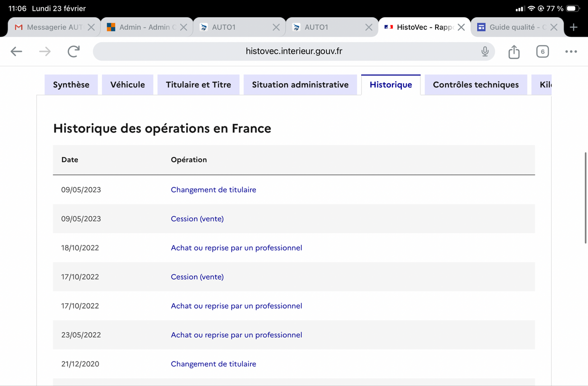Reload the HistoVec page
This screenshot has width=588, height=386.
[x=74, y=51]
